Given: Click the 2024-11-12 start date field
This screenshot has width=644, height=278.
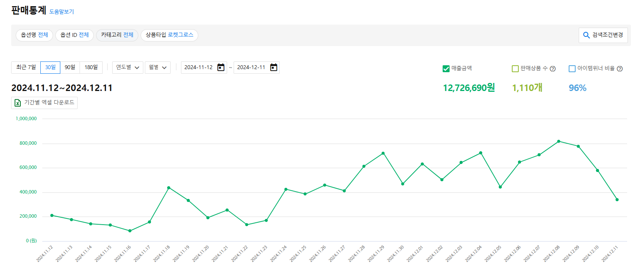Looking at the screenshot, I should coord(199,68).
